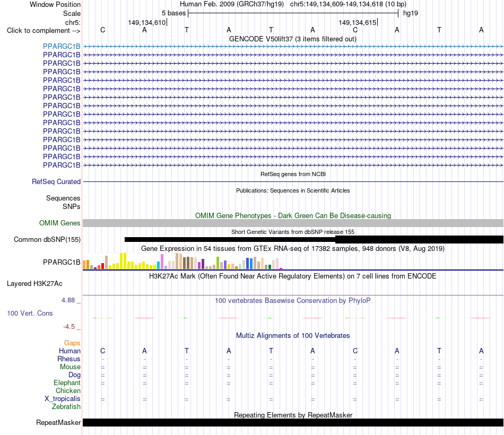This screenshot has height=435, width=504.
Task: Click the SNPs track label
Action: click(72, 206)
